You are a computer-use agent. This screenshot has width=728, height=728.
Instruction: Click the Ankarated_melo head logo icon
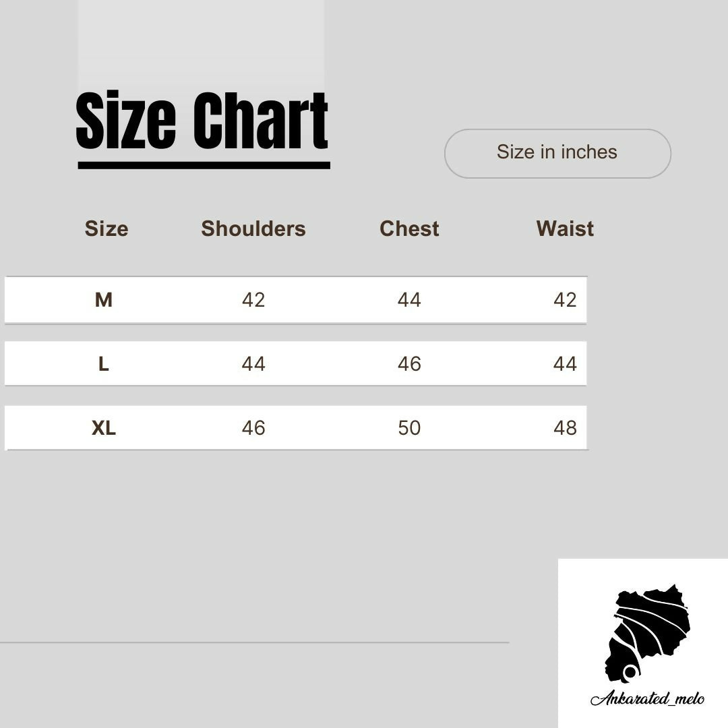(x=647, y=632)
